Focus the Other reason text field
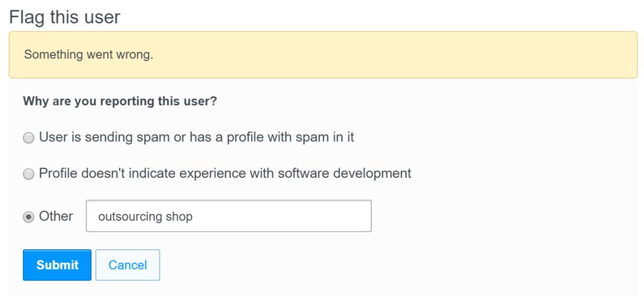Viewport: 644px width, 296px height. 228,216
